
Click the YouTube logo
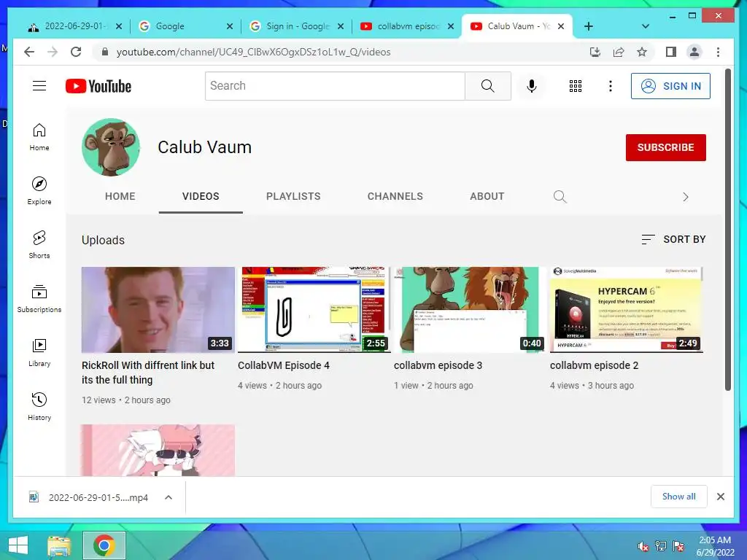click(x=98, y=86)
